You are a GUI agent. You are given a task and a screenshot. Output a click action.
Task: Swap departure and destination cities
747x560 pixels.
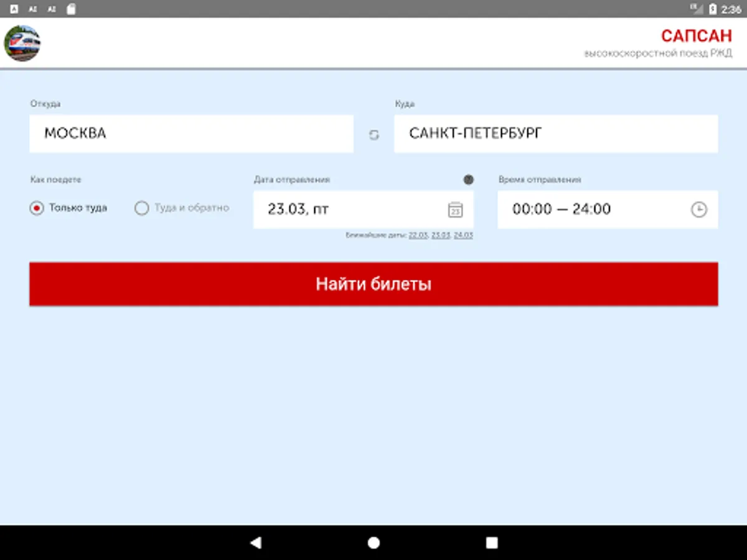pyautogui.click(x=374, y=134)
